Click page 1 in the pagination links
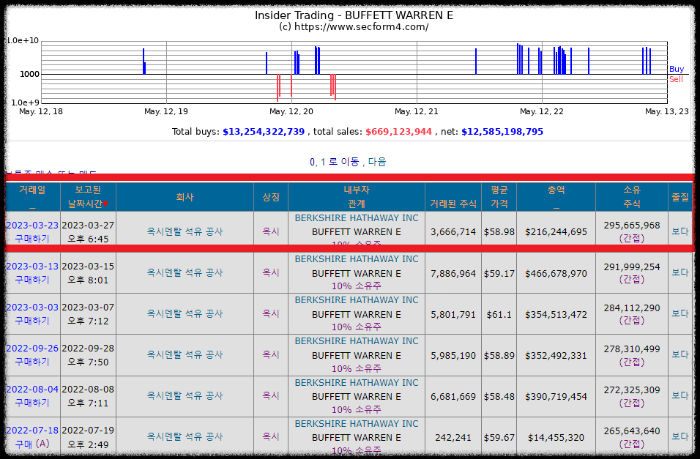Image resolution: width=700 pixels, height=459 pixels. tap(323, 162)
